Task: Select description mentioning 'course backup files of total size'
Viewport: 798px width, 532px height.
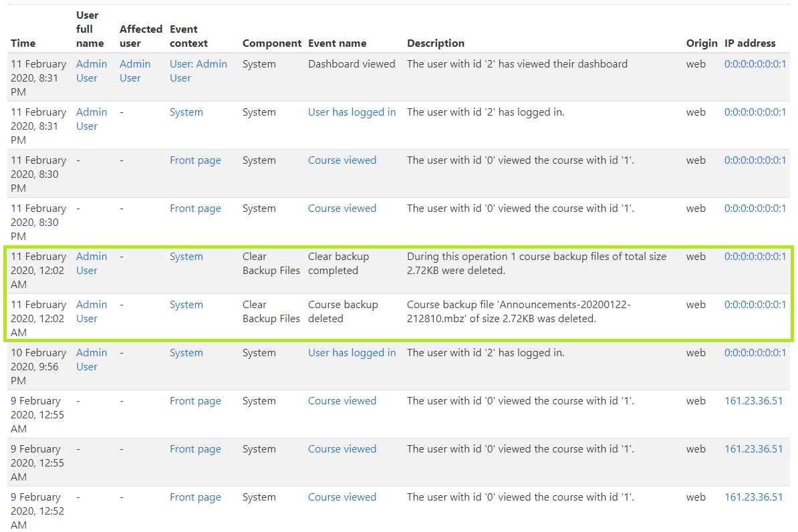Action: point(537,263)
